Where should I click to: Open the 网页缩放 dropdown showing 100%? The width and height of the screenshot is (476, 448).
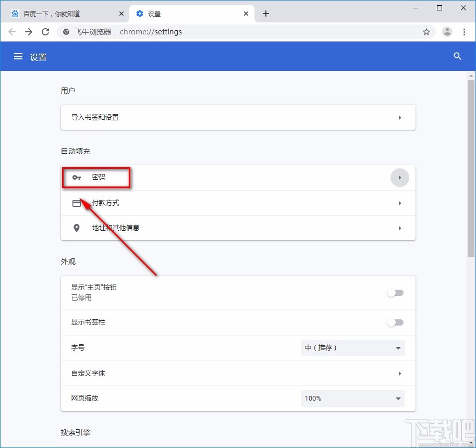pyautogui.click(x=352, y=398)
